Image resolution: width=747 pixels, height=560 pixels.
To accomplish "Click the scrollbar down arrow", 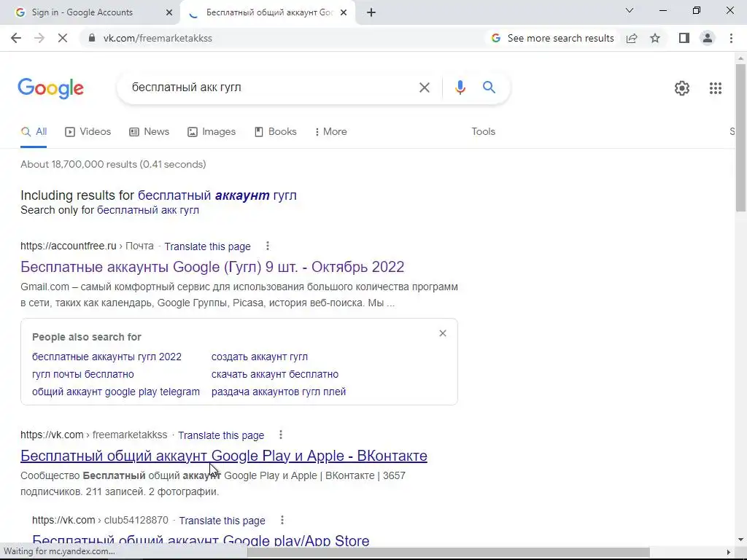I will 740,540.
